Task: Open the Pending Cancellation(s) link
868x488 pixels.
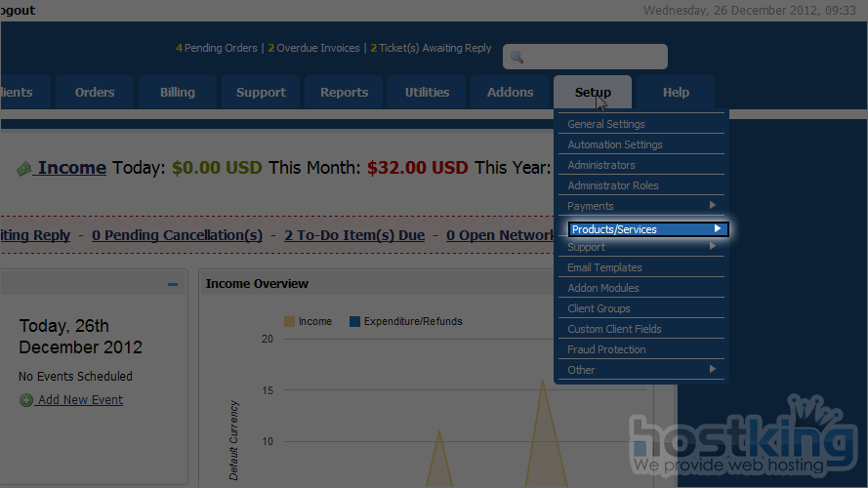Action: pos(177,235)
